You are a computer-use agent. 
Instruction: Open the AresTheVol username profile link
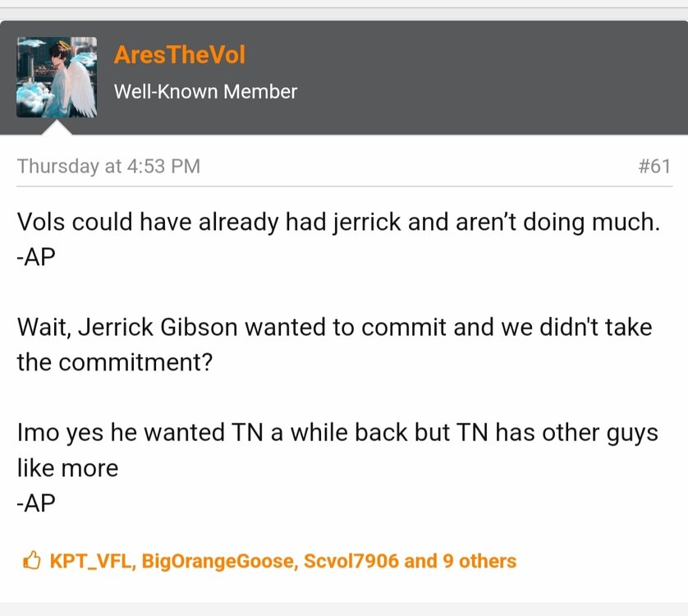pos(179,55)
